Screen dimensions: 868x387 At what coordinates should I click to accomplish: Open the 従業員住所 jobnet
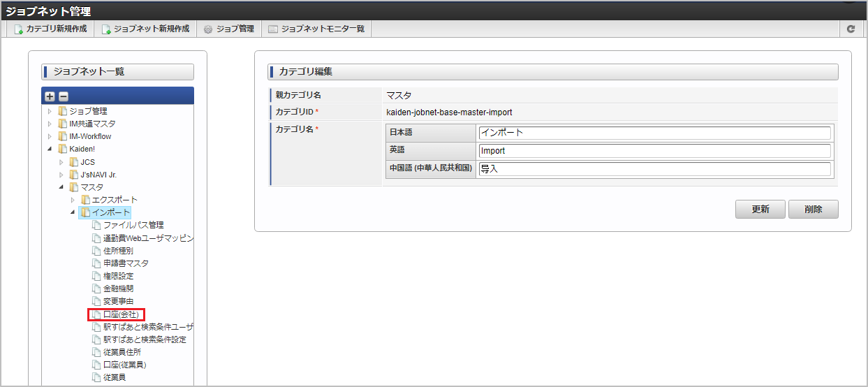[x=122, y=352]
